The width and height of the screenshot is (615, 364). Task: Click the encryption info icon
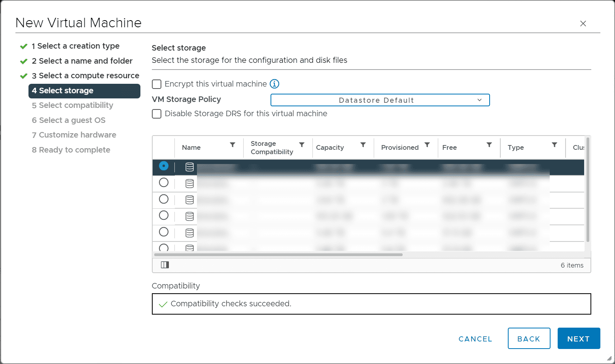click(x=274, y=84)
